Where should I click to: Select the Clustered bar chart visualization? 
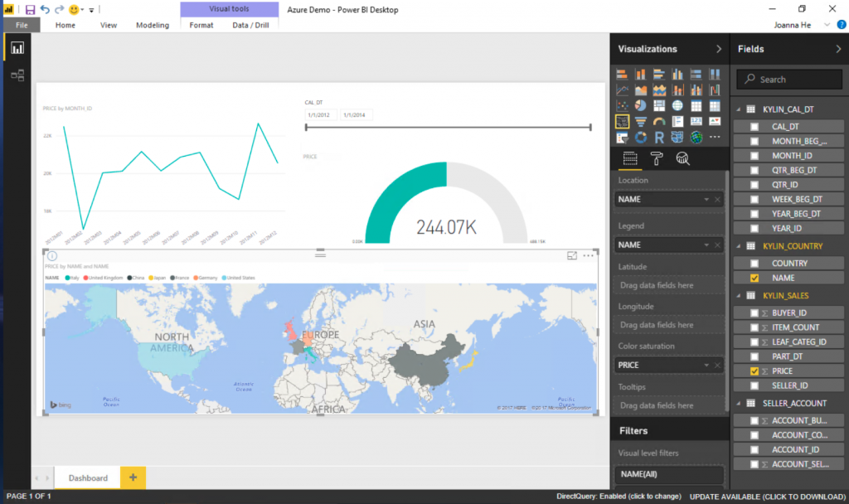(x=659, y=74)
